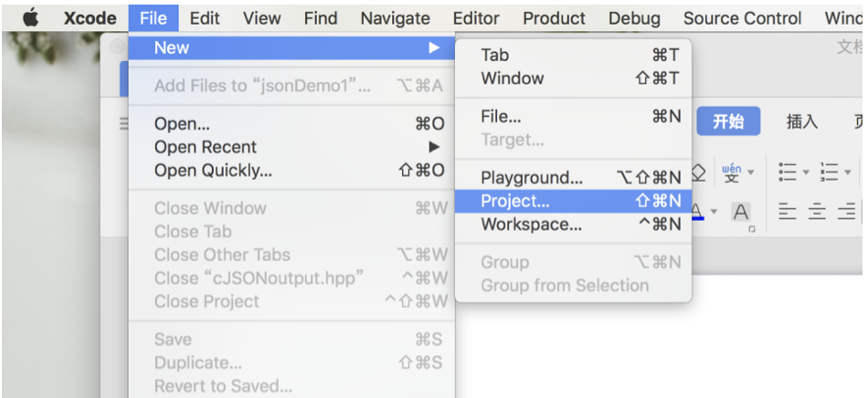
Task: Select Save in File menu
Action: (x=291, y=340)
